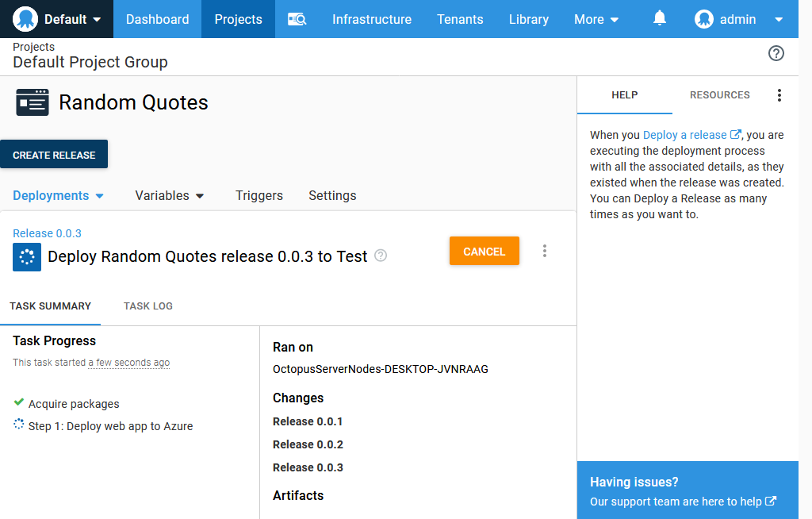This screenshot has height=519, width=812.
Task: Click the Task Progress heading
Action: [x=55, y=340]
